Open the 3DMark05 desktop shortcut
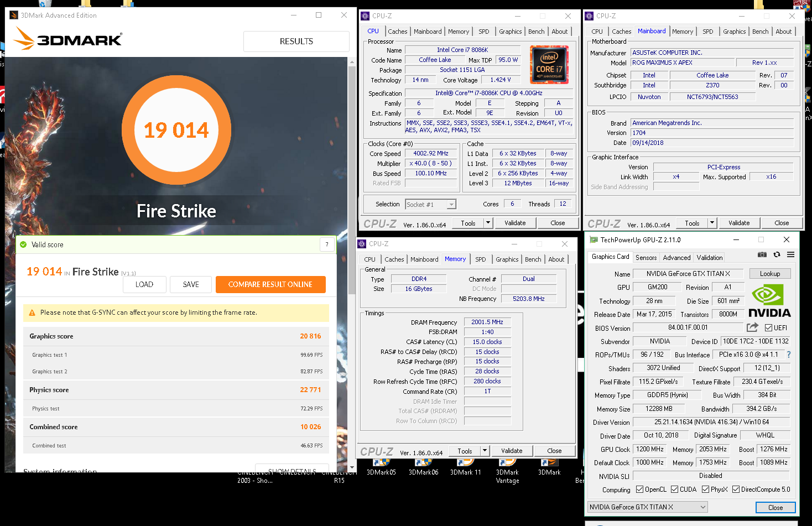812x526 pixels. point(381,467)
